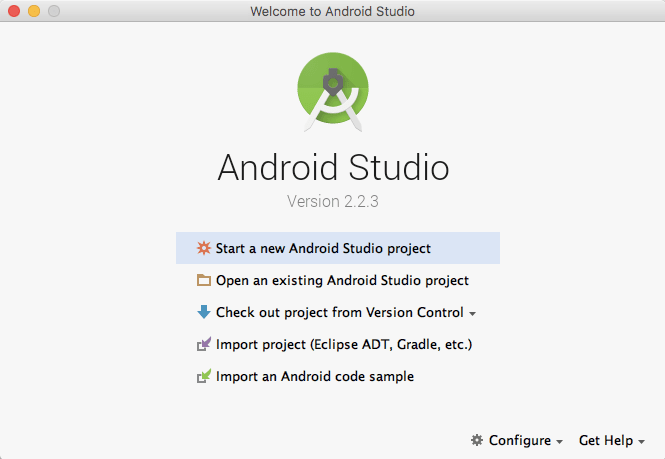Click the Android Studio title heading
The height and width of the screenshot is (459, 665).
(x=333, y=168)
